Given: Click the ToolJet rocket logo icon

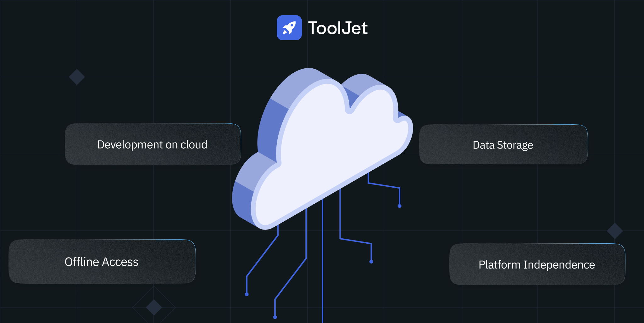Looking at the screenshot, I should point(289,28).
